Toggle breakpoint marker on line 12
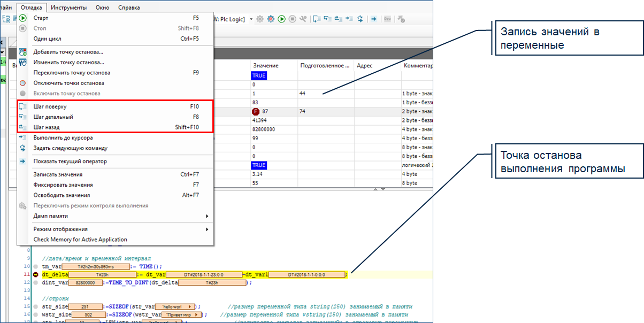The height and width of the screenshot is (323, 644). [x=35, y=283]
